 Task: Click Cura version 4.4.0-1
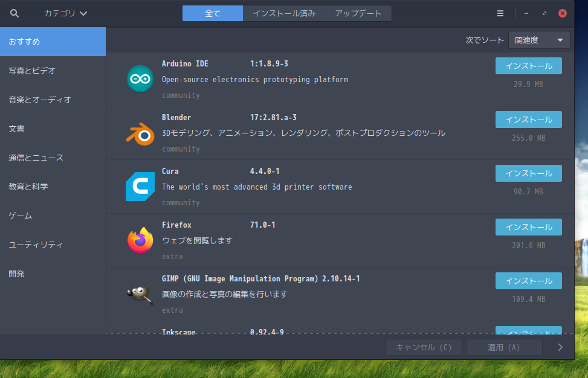[x=265, y=171]
